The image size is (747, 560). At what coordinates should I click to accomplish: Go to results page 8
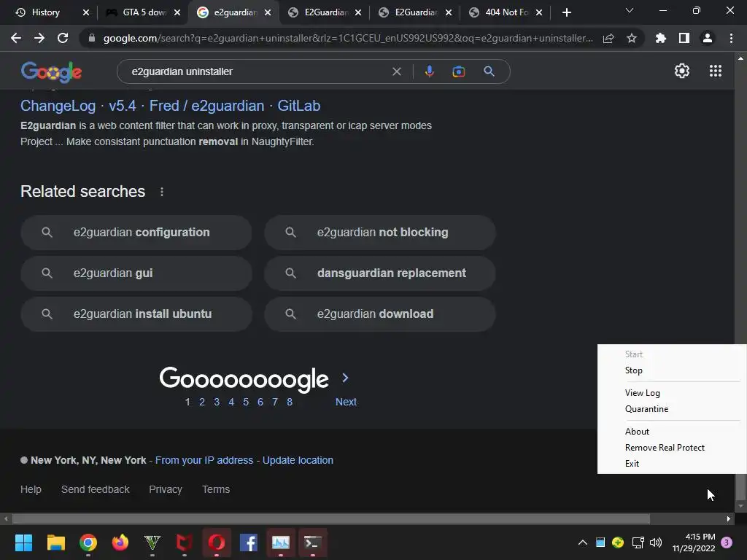click(290, 402)
